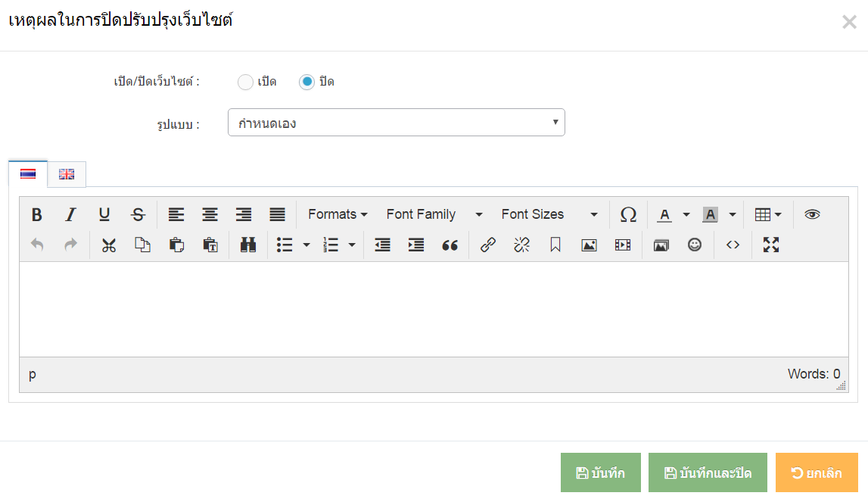Open the Font Family dropdown
The image size is (868, 502).
click(x=434, y=214)
